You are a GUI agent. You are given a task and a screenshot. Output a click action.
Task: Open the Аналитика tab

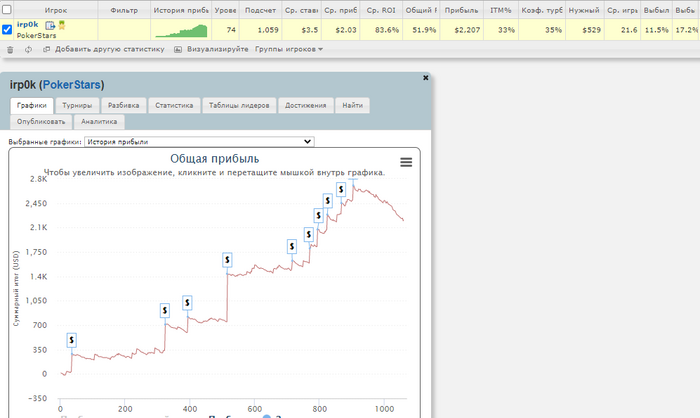[99, 121]
